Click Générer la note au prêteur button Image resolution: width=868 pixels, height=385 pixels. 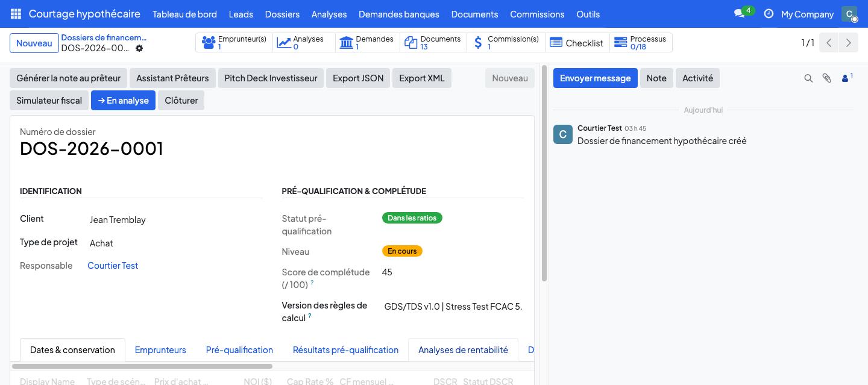pyautogui.click(x=69, y=78)
